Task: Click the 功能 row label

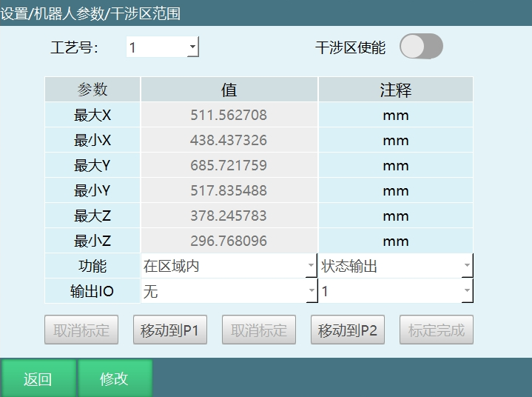Action: [x=92, y=266]
